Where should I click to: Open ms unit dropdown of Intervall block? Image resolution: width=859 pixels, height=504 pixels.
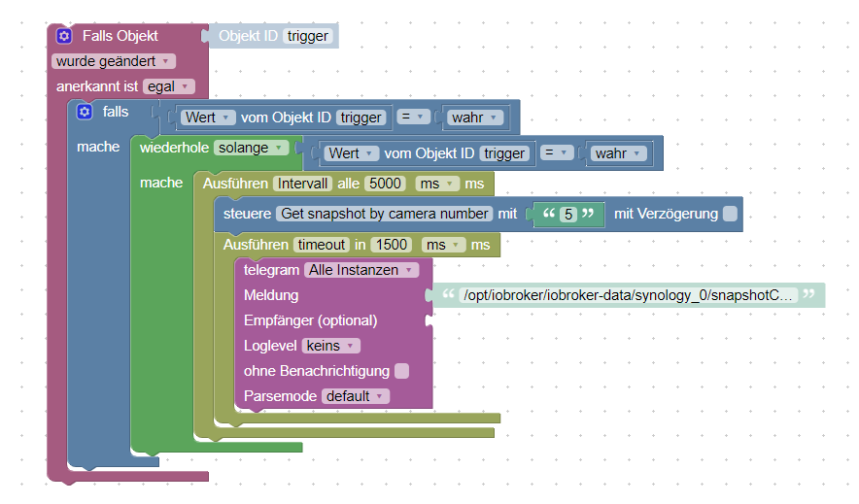437,184
